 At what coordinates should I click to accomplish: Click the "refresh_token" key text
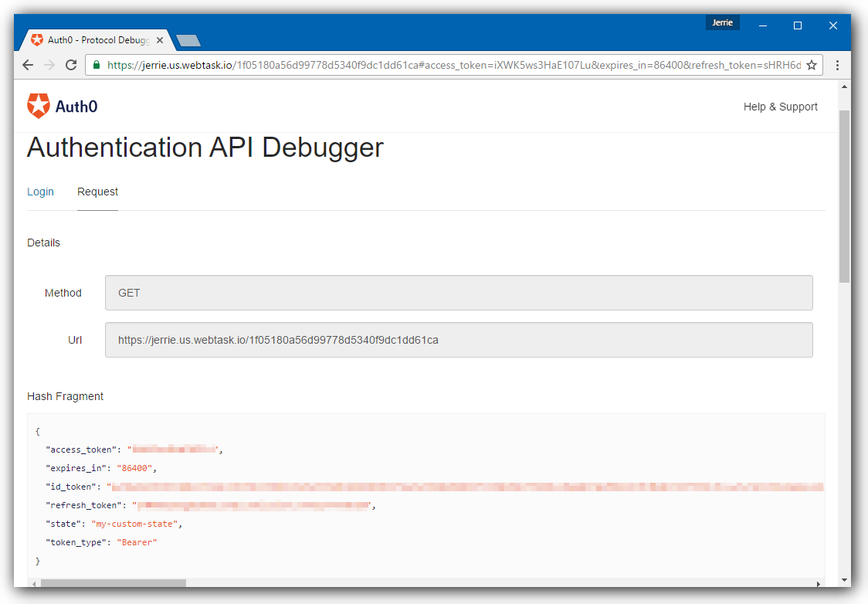84,505
